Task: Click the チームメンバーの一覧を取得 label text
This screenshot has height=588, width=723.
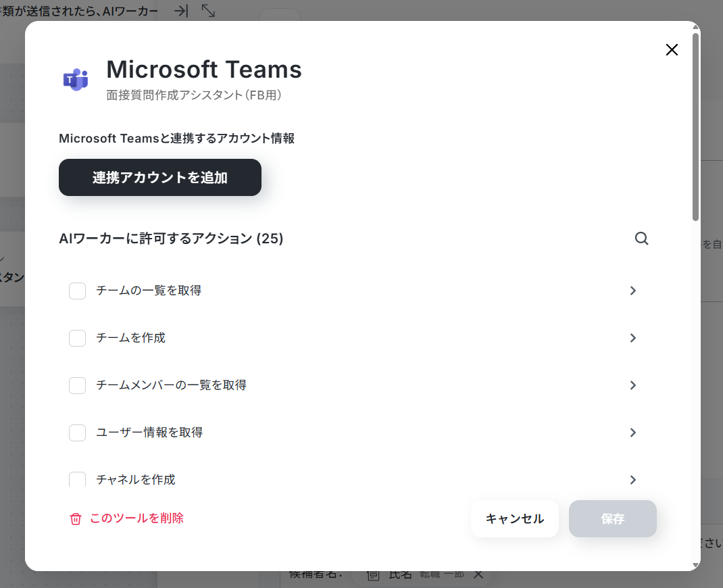Action: [x=171, y=385]
